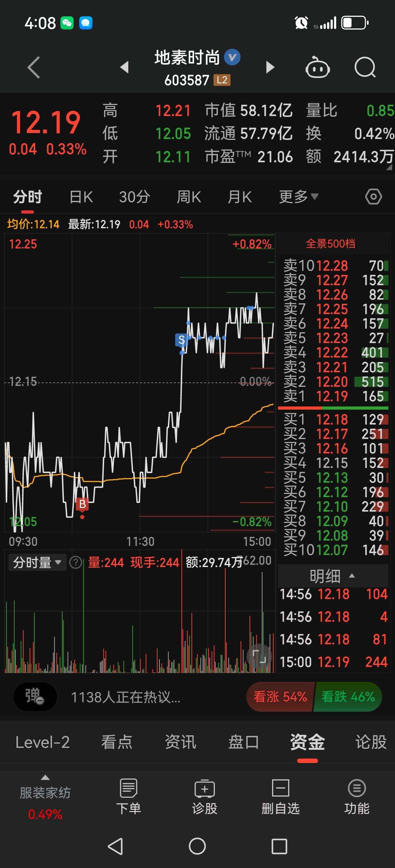Tap 量比 0.85 value
The image size is (395, 868).
click(x=350, y=110)
